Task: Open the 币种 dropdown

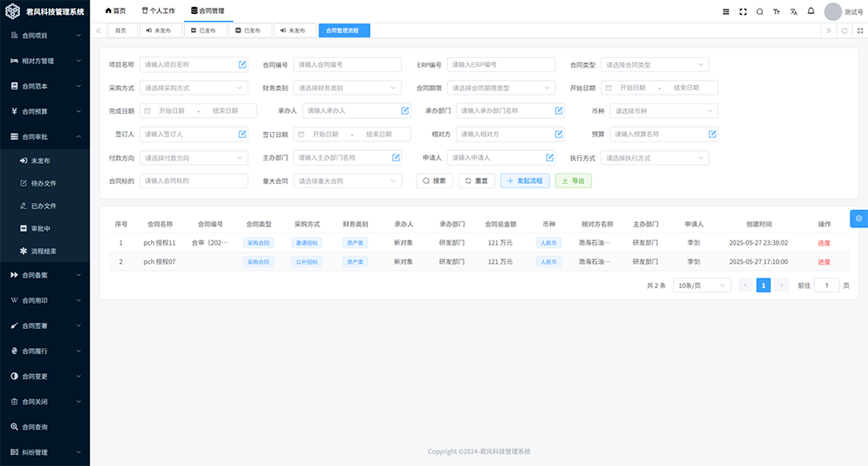Action: 664,111
